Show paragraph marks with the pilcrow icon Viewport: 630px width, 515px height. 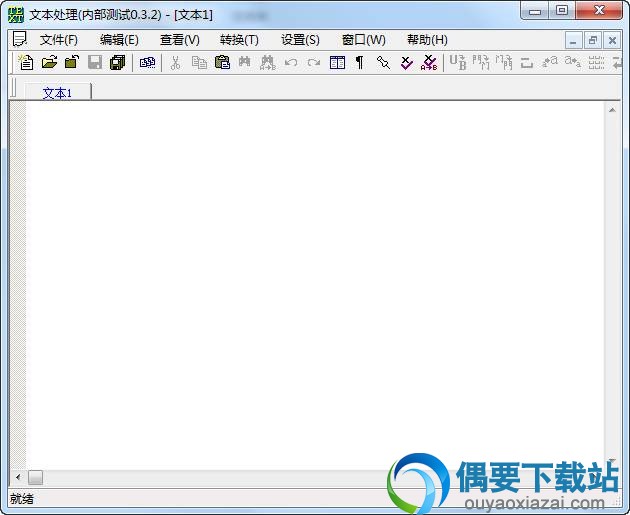click(x=360, y=63)
